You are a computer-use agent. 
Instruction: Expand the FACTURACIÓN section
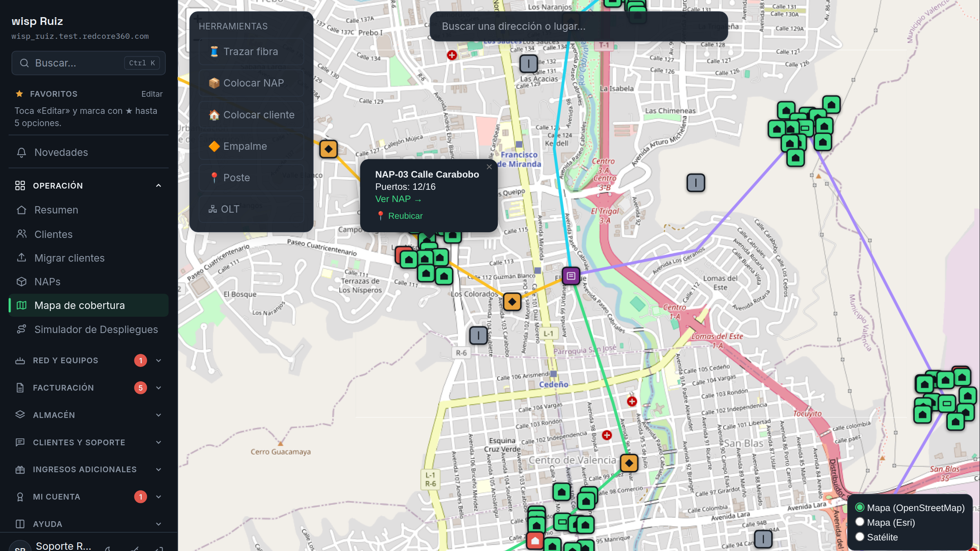coord(88,388)
